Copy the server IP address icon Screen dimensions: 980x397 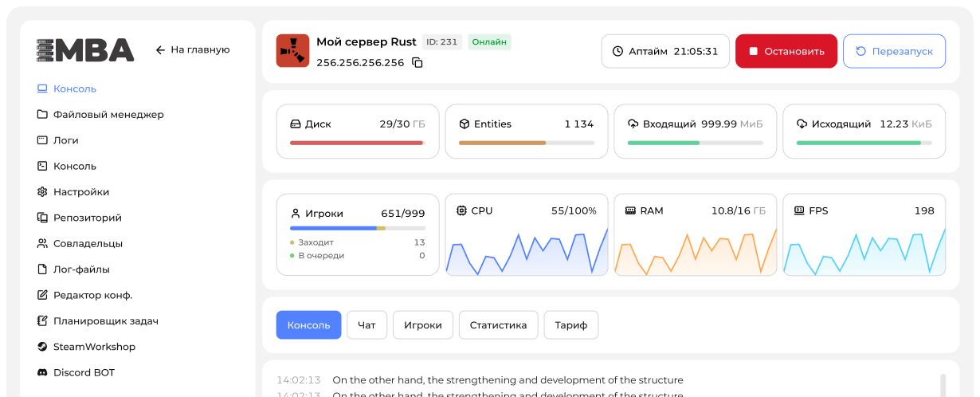[x=417, y=63]
